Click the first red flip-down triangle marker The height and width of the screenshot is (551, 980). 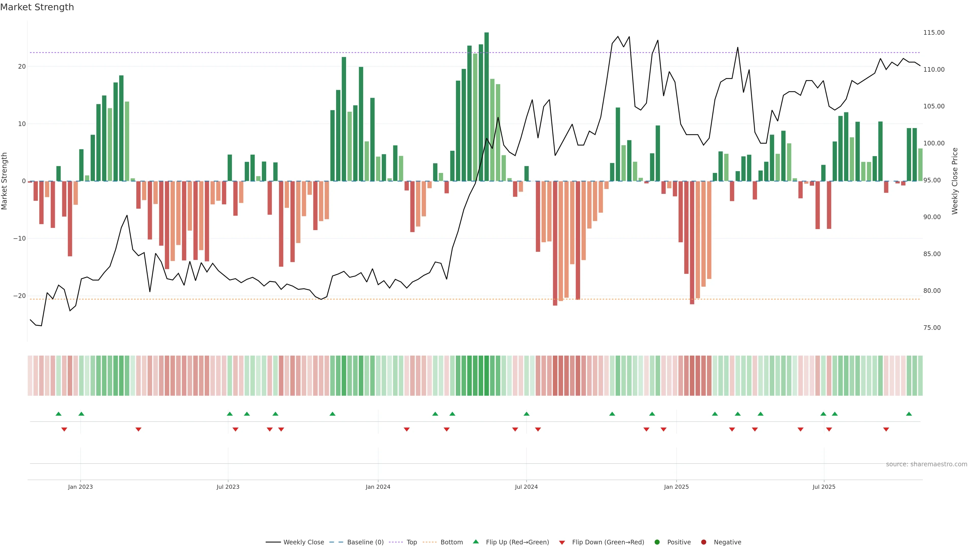coord(64,429)
